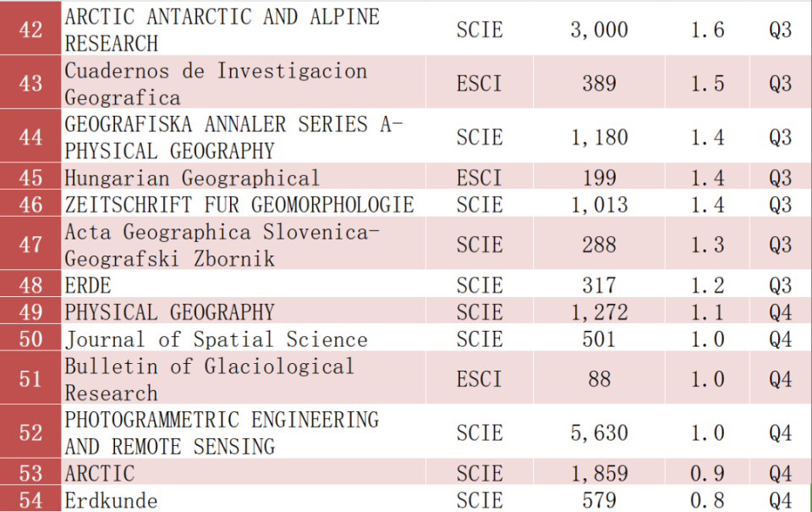This screenshot has height=512, width=812.
Task: Select GEOGRAFISKA ANNALER SERIES A journal name
Action: point(233,137)
